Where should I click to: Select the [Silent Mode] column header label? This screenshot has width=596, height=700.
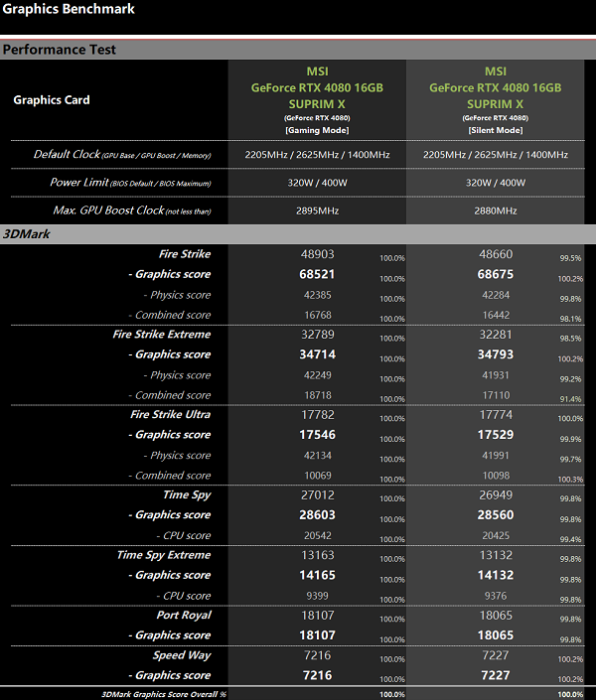(x=496, y=130)
